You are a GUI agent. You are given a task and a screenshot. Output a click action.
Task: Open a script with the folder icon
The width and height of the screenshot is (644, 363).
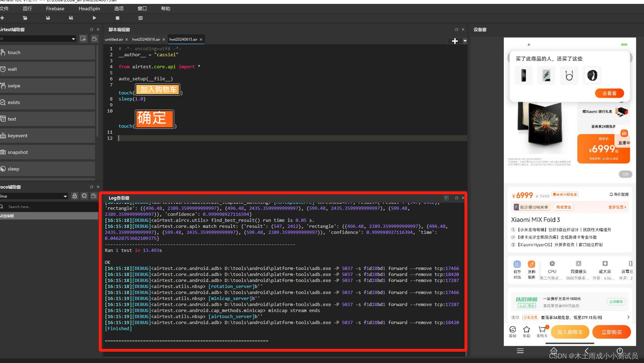click(25, 18)
